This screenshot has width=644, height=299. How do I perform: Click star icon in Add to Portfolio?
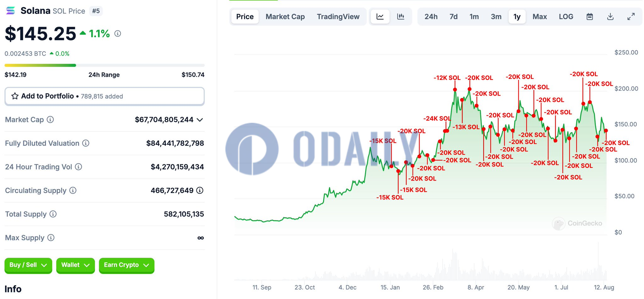[x=15, y=96]
